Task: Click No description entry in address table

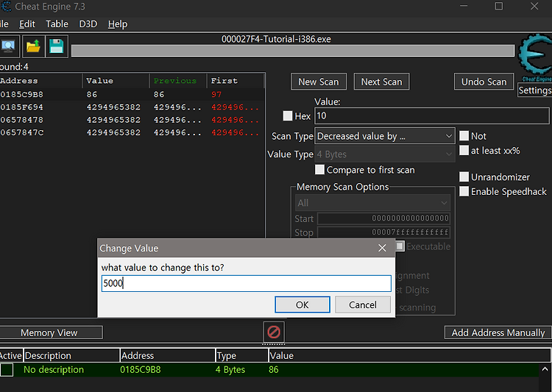Action: (x=54, y=369)
